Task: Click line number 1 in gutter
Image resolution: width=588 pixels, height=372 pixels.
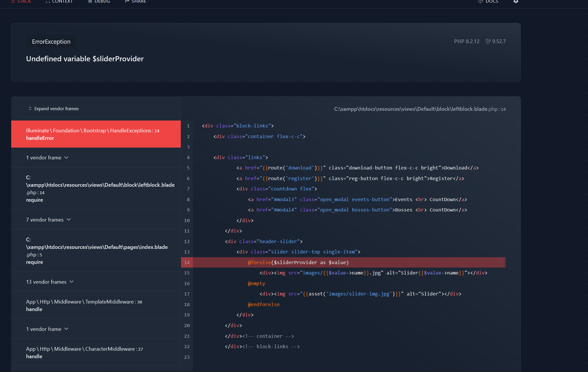Action: (188, 126)
